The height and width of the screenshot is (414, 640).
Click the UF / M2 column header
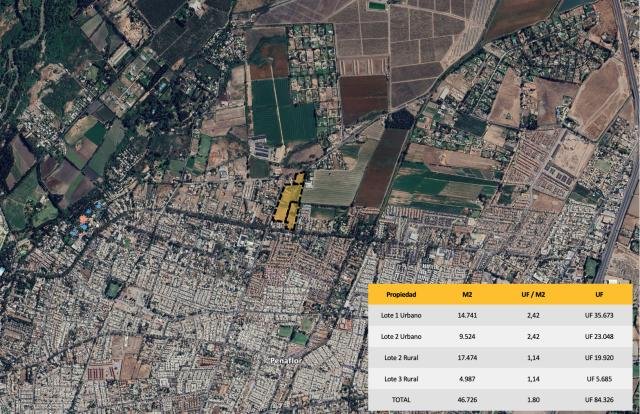point(533,295)
